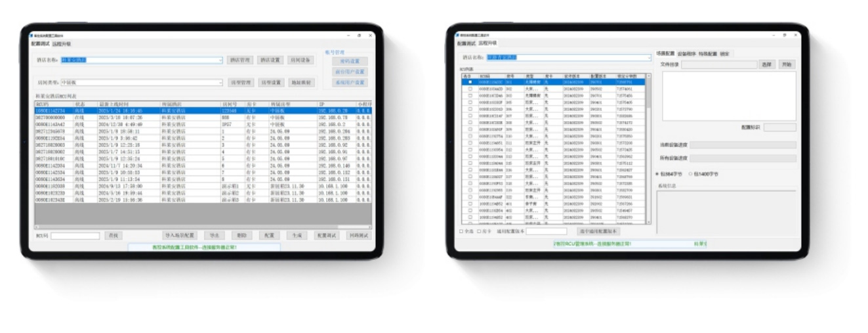Open the 房间设备 settings button
Screen dimensions: 868x333
tap(301, 60)
